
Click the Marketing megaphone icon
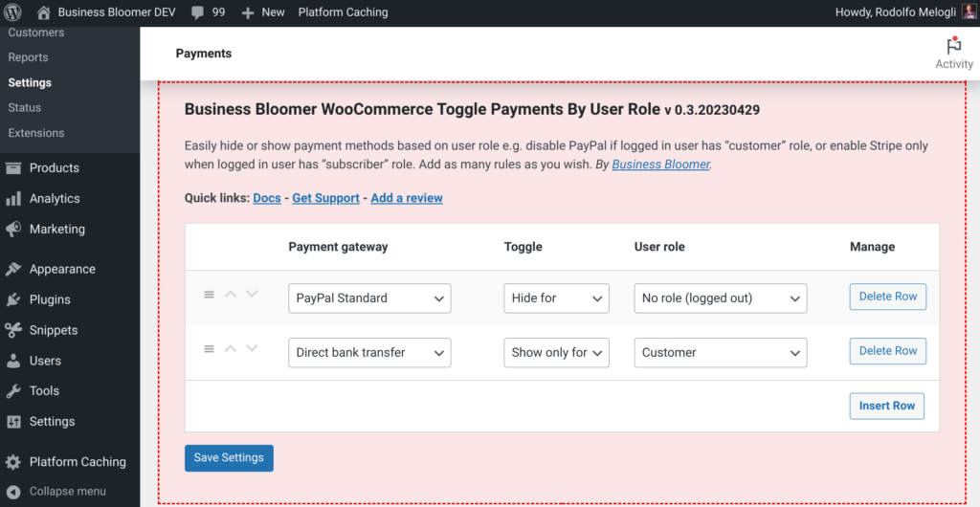[13, 230]
